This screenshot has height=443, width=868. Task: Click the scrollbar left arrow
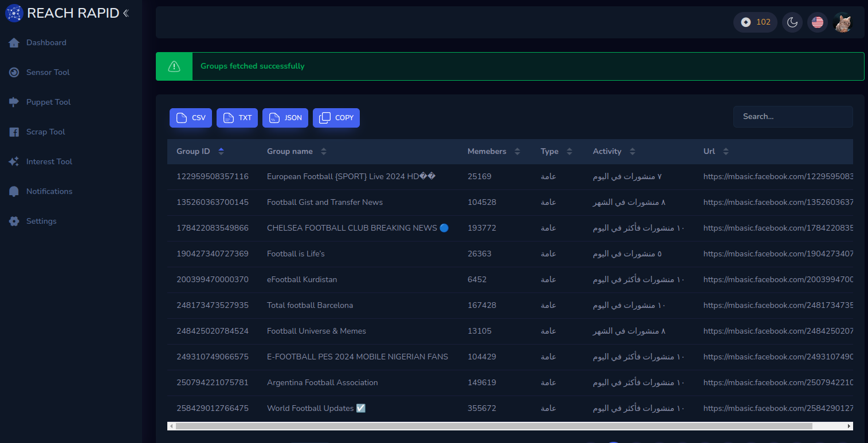click(171, 426)
